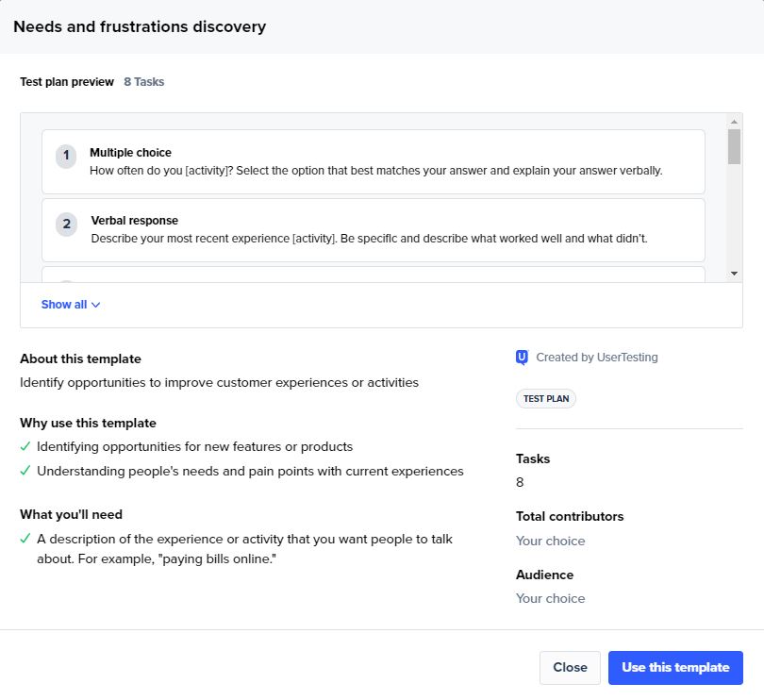Click the preview scrollbar thumb
Viewport: 764px width, 700px height.
point(734,146)
